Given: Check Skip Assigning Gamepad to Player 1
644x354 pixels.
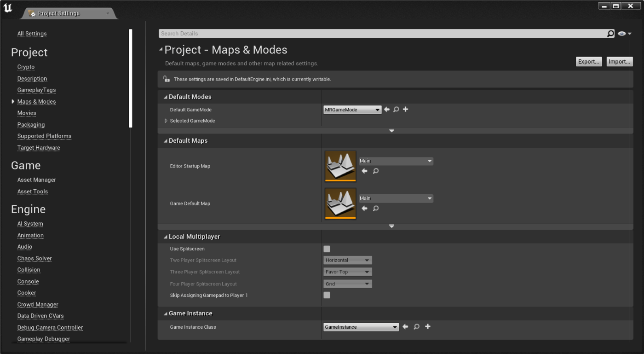Looking at the screenshot, I should tap(327, 295).
